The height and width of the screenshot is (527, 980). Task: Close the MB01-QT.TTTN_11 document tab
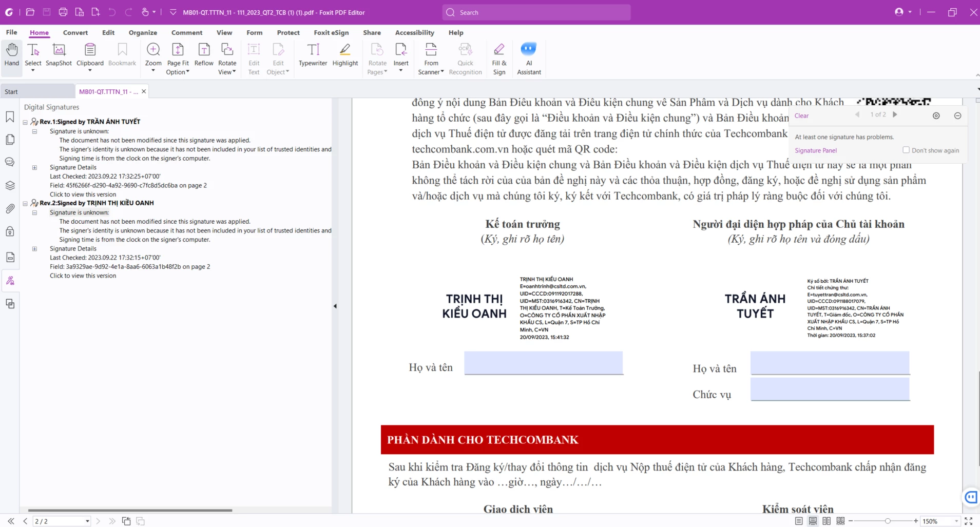[144, 91]
